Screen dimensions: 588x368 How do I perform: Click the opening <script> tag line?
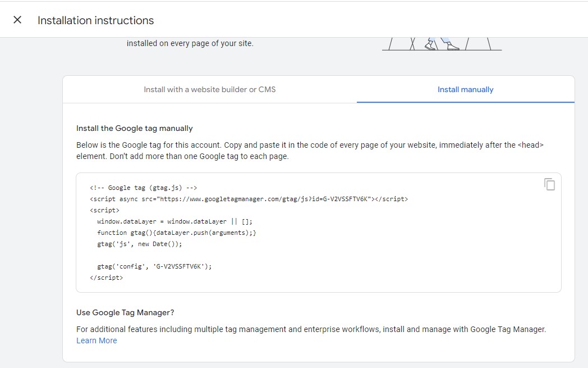tap(104, 210)
